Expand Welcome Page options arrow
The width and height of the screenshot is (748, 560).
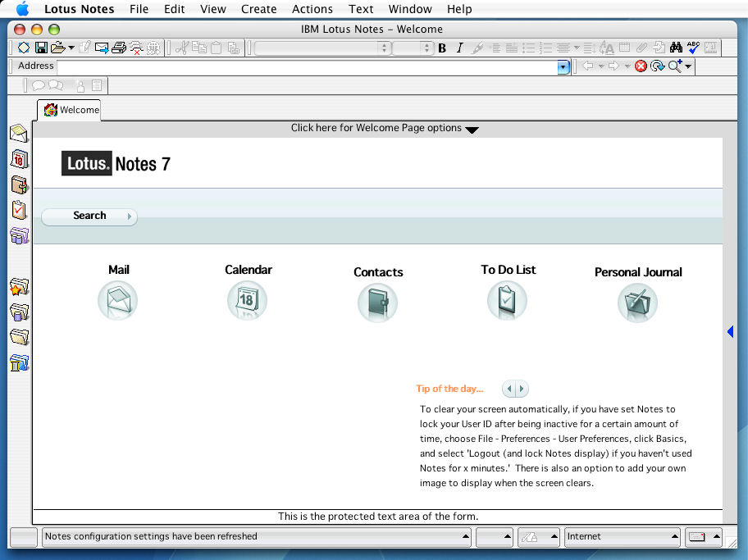click(x=472, y=130)
